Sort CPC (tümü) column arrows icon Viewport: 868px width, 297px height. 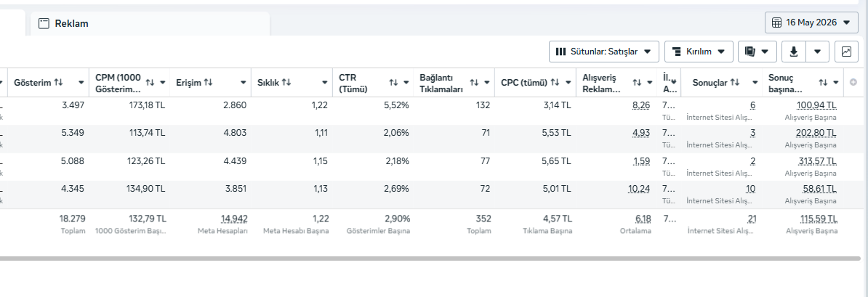pos(555,82)
